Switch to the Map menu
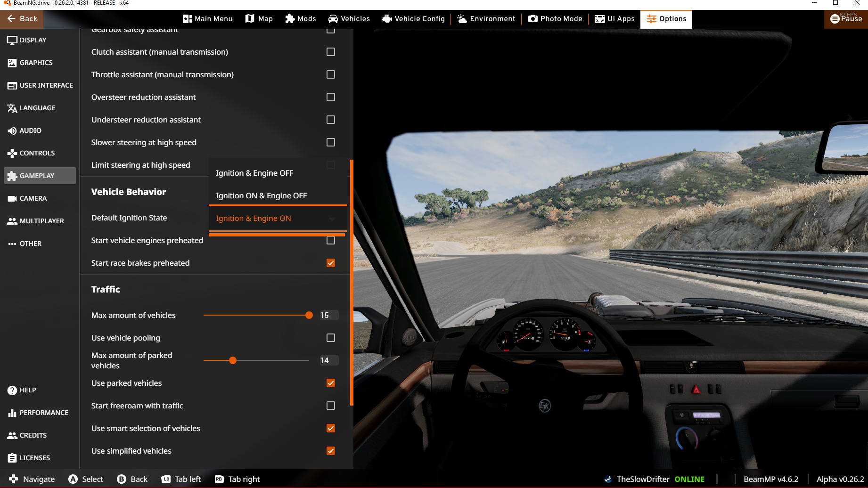The width and height of the screenshot is (868, 488). (259, 19)
